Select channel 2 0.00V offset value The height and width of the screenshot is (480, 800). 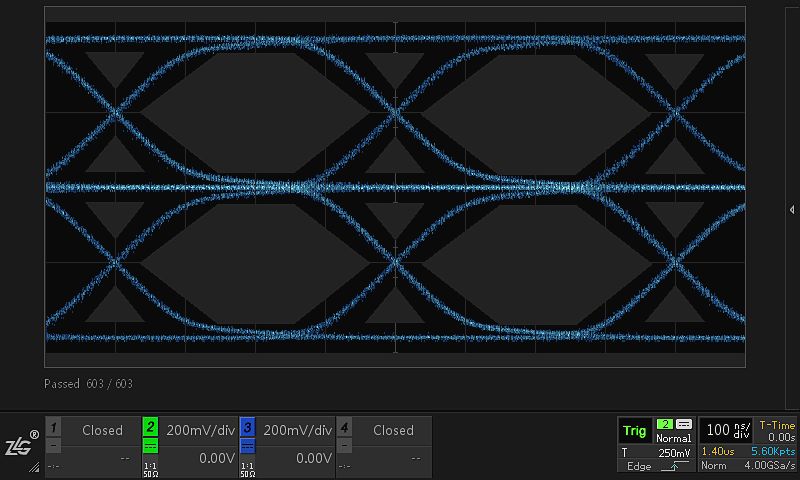[x=217, y=459]
